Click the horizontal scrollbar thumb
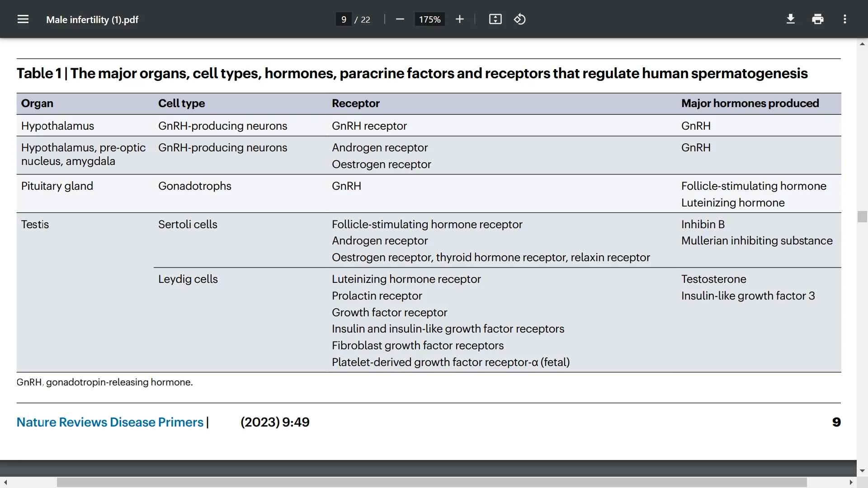 coord(432,483)
